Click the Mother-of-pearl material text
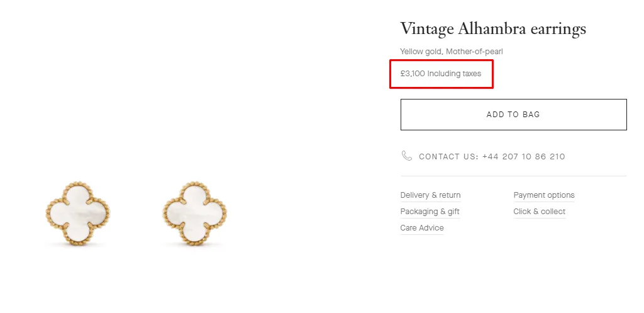 click(x=475, y=52)
